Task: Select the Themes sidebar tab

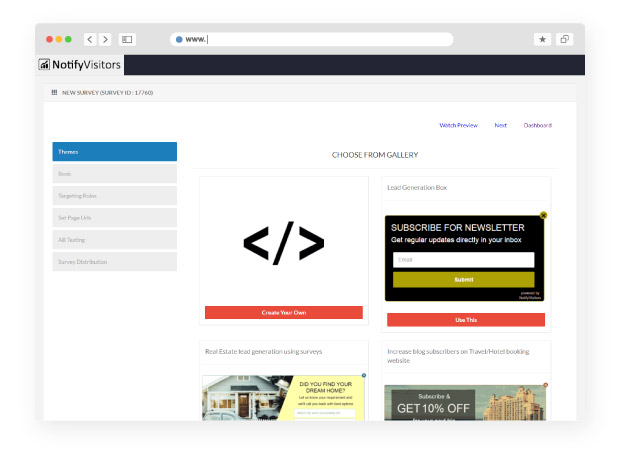Action: pyautogui.click(x=115, y=152)
